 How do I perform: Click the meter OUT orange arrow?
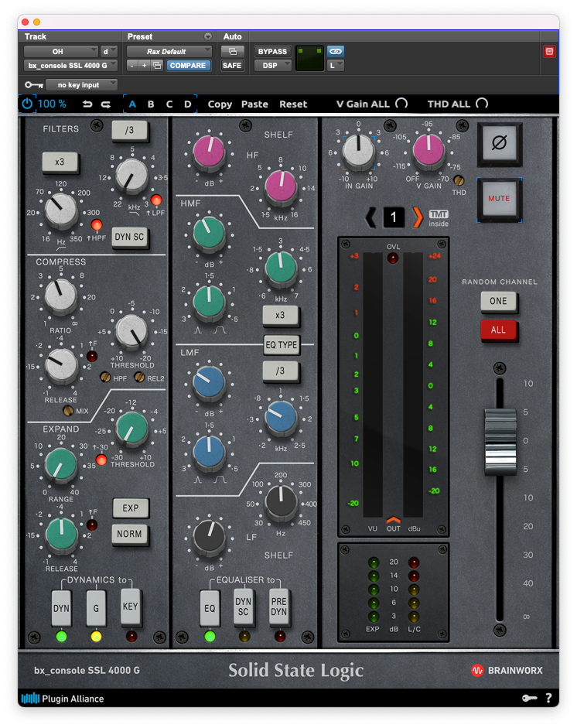click(x=393, y=520)
